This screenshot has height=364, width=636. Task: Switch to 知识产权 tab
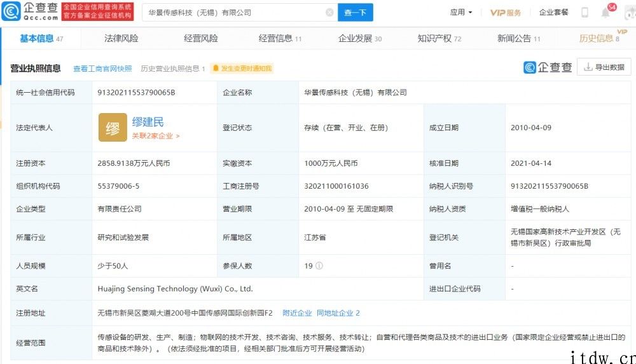439,39
